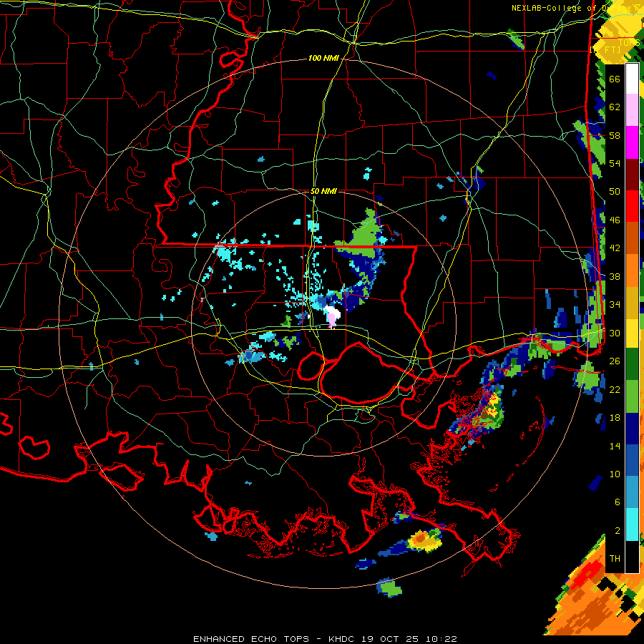
Task: Click the '26' legend value
Action: click(x=615, y=361)
